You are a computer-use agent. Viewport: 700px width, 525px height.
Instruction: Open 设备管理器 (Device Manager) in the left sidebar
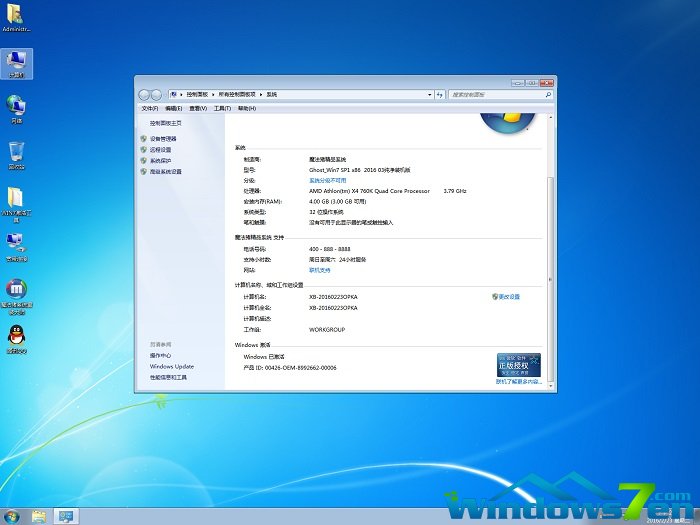163,138
